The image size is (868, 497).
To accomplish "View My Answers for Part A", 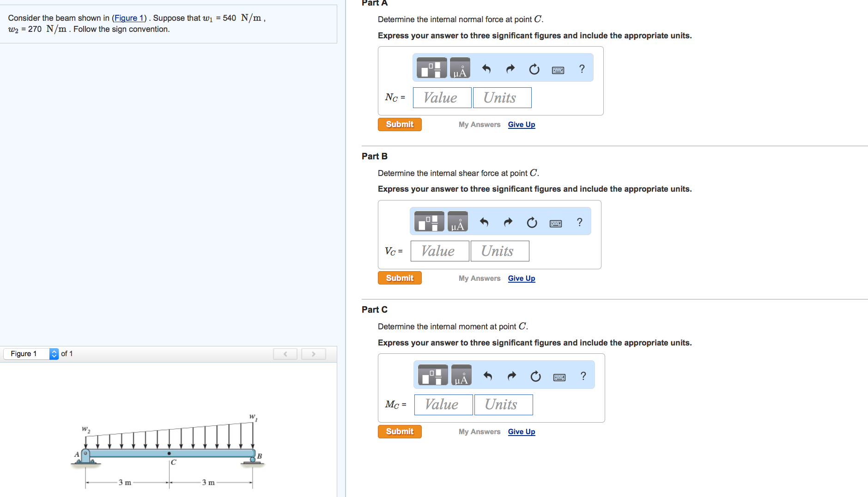I will (x=480, y=125).
